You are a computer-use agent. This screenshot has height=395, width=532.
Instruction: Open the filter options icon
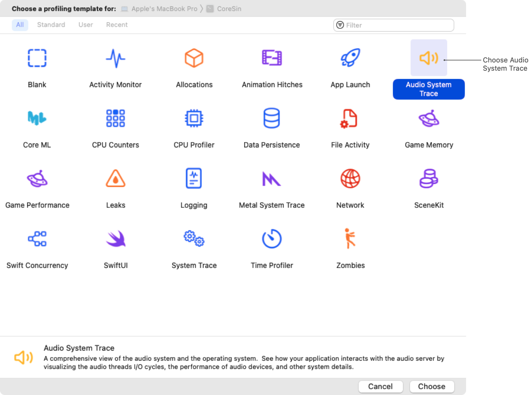coord(340,25)
